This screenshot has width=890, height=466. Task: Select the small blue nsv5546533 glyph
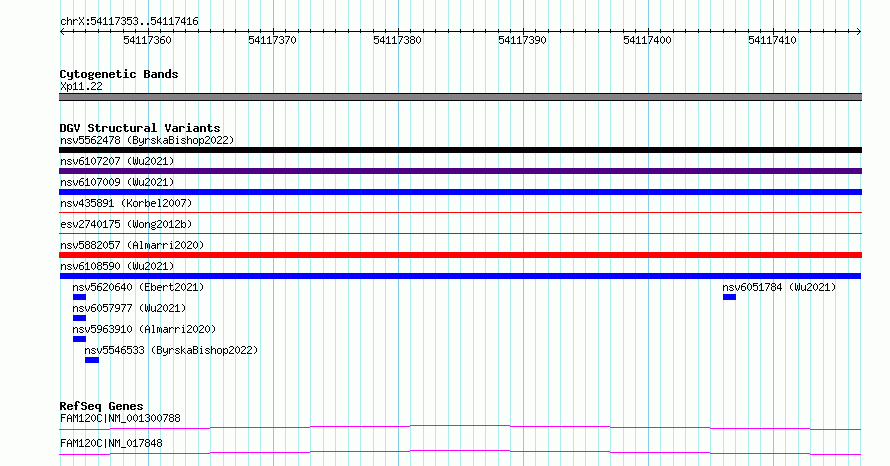[92, 360]
